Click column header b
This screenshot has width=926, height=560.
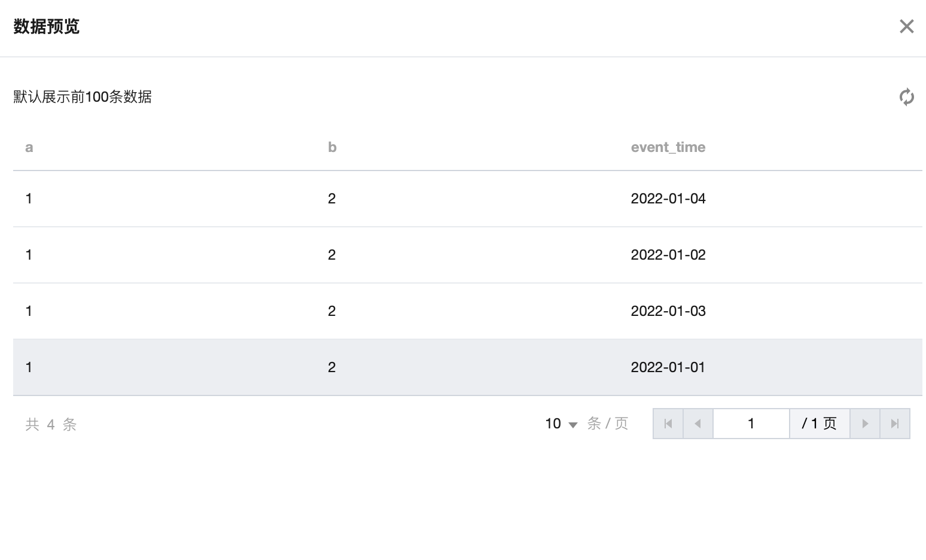[332, 147]
